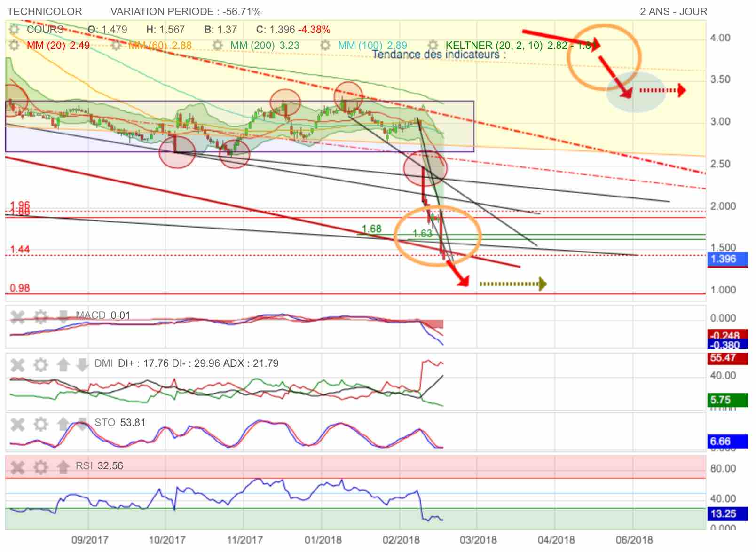Open MACD indicator settings gear
Image resolution: width=756 pixels, height=552 pixels.
(41, 317)
